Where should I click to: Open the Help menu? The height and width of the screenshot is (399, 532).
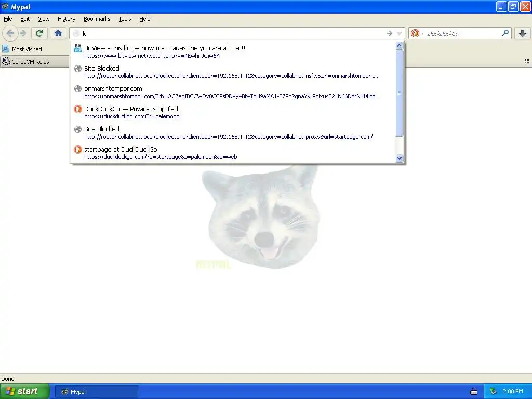pos(144,19)
